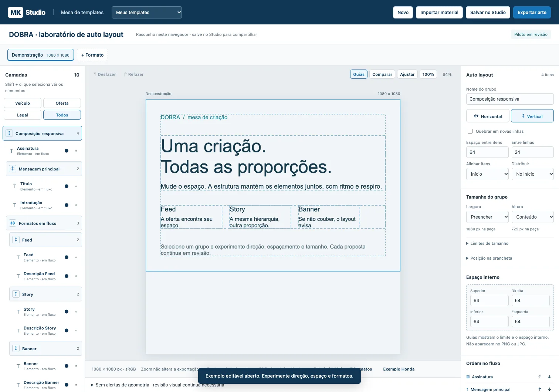The width and height of the screenshot is (559, 392).
Task: Toggle the dot on the Descrição Story layer
Action: coord(67,330)
